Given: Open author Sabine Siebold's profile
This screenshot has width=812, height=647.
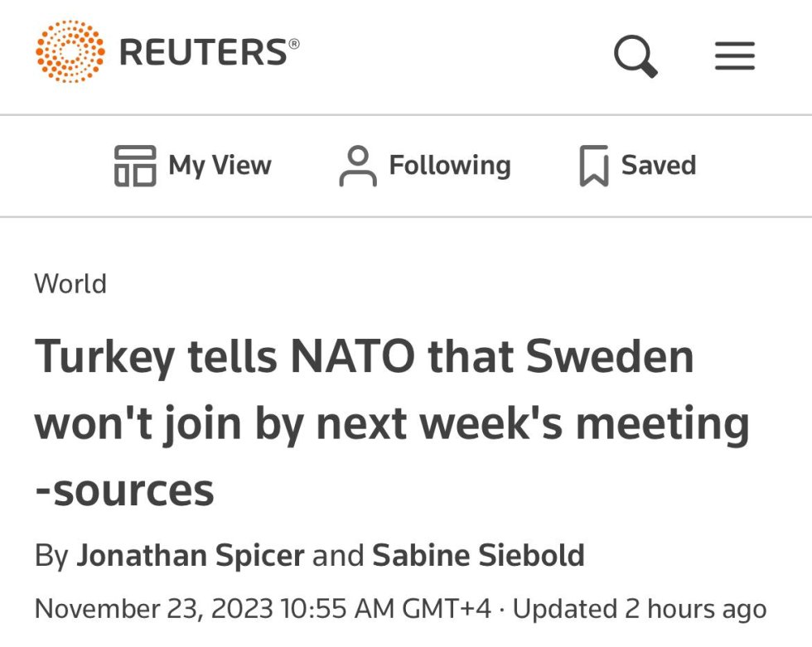Looking at the screenshot, I should (479, 555).
